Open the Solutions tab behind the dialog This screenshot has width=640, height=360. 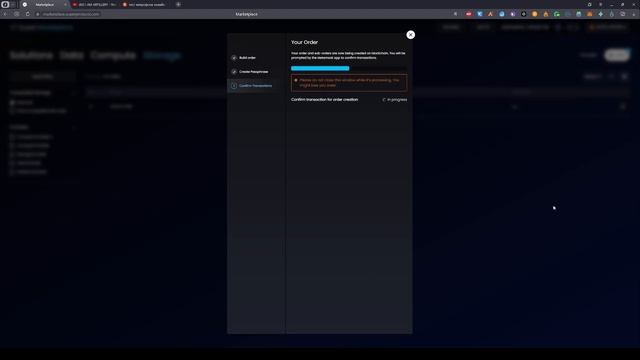pos(31,55)
